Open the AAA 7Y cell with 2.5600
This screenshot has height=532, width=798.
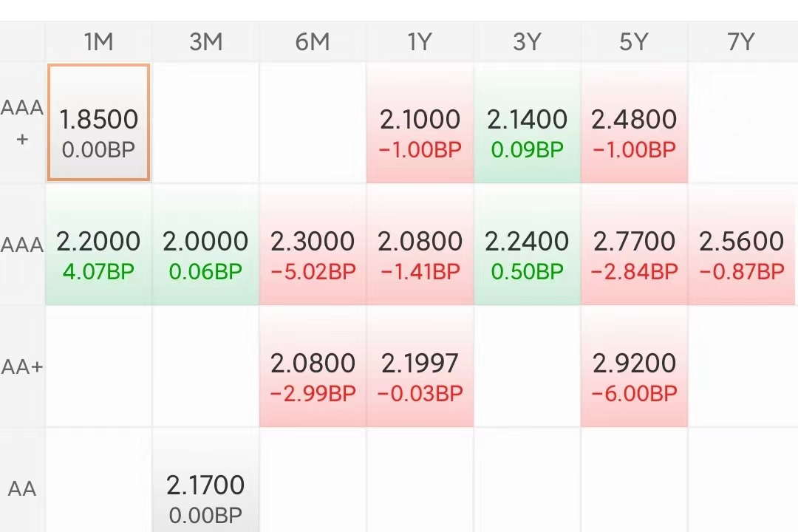[741, 245]
